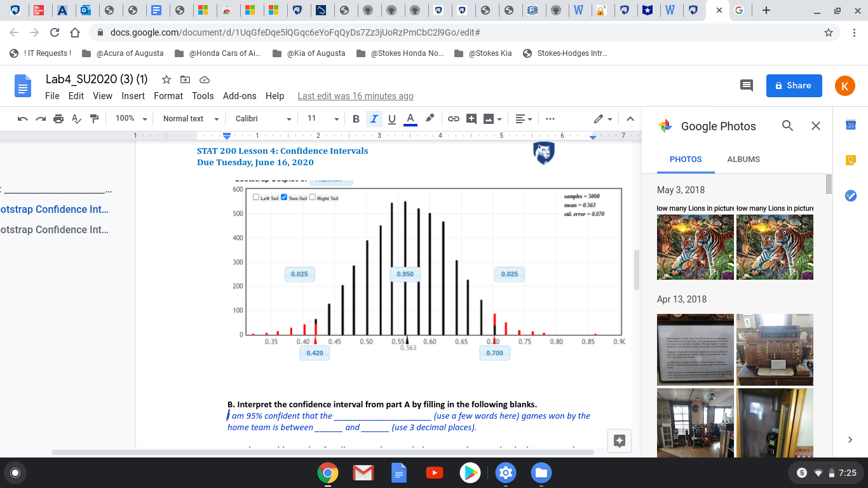The width and height of the screenshot is (868, 488).
Task: Click the Share button
Action: [x=794, y=85]
